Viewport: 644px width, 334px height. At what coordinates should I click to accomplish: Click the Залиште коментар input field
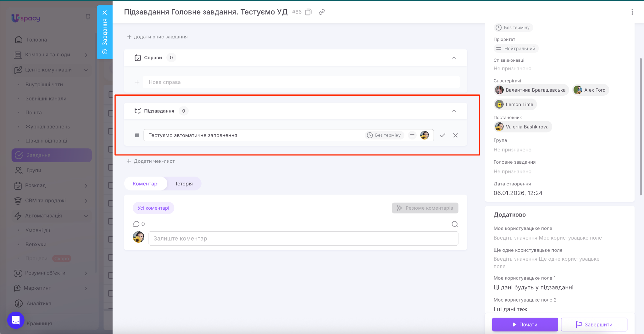tap(303, 239)
